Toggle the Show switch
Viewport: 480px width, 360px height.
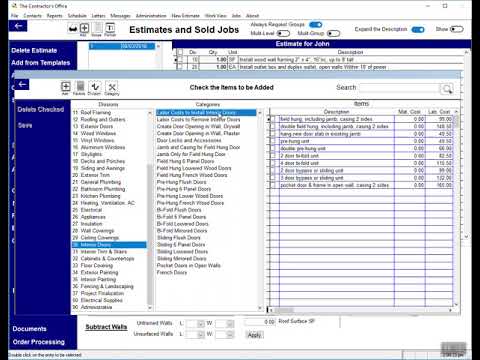[x=457, y=29]
